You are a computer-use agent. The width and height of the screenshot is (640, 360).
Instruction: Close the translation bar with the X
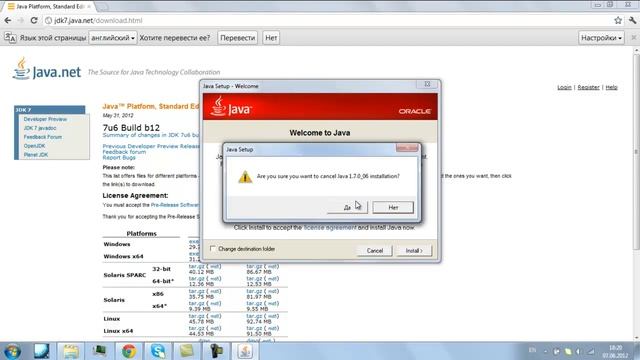tap(633, 38)
